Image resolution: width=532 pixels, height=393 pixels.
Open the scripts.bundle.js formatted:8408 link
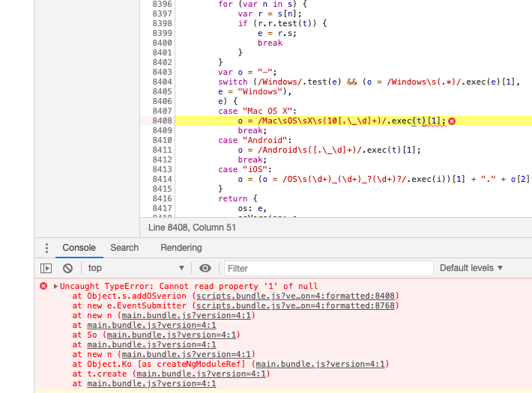click(x=295, y=296)
